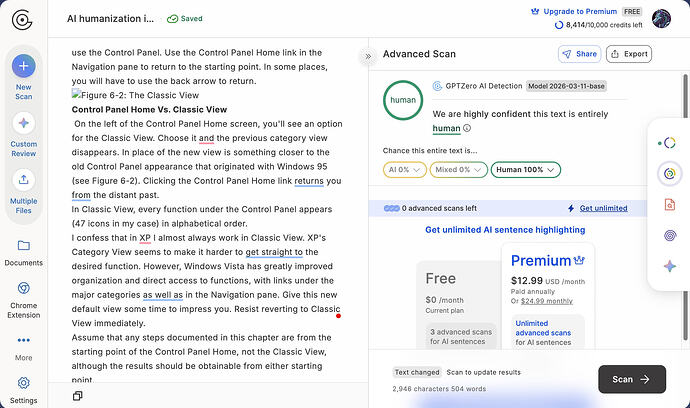Open the document search icon in right rail
The height and width of the screenshot is (408, 690).
tap(669, 204)
